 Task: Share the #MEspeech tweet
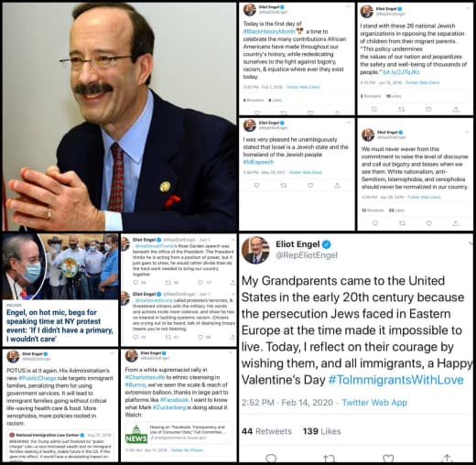(x=337, y=185)
